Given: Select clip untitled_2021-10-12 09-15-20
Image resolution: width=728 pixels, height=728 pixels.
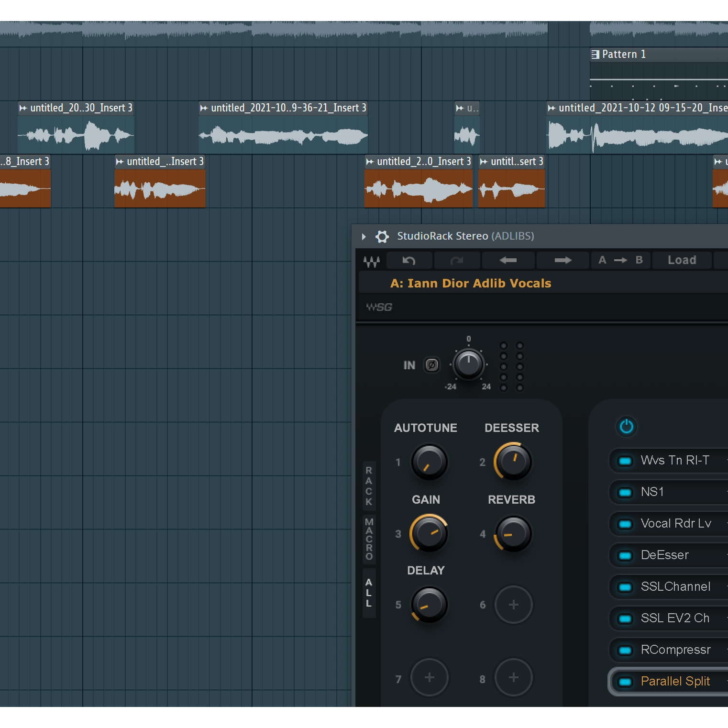Looking at the screenshot, I should 637,127.
